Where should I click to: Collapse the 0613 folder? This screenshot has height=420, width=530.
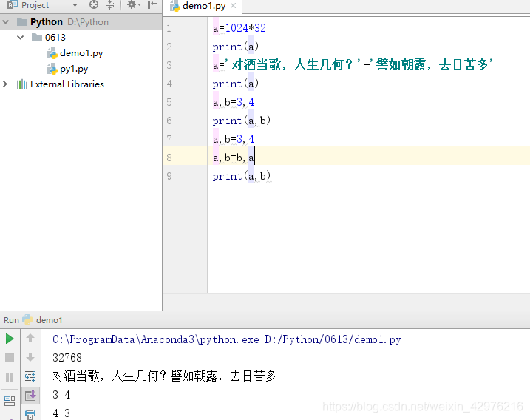(x=21, y=37)
